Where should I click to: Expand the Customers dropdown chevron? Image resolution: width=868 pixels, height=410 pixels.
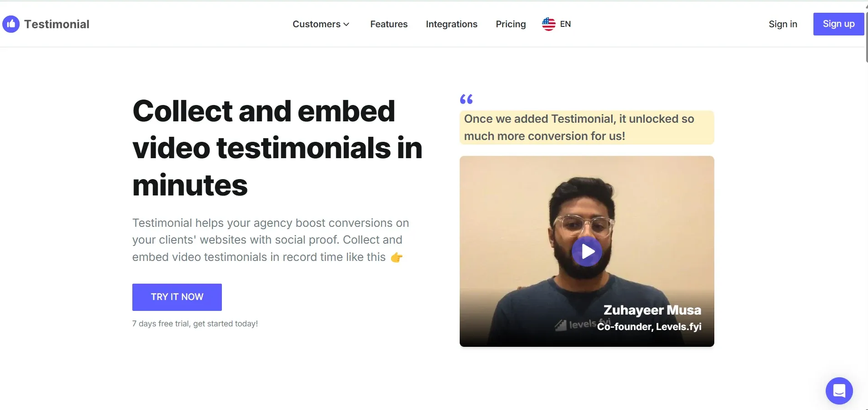pos(346,25)
